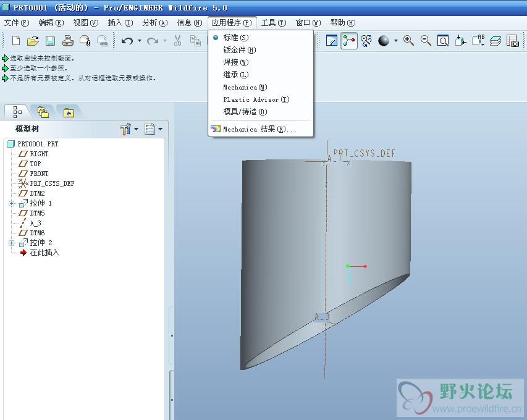Select PRT_CSYS_DEF in the tree

tap(52, 183)
